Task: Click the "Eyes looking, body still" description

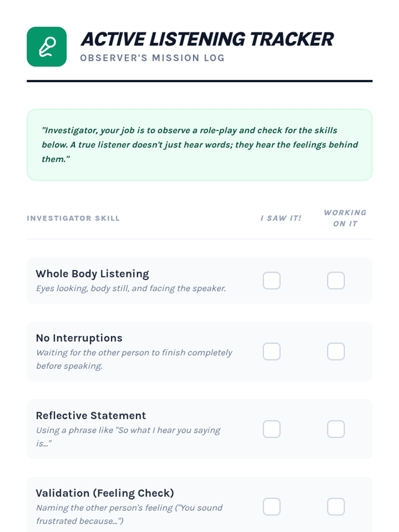Action: point(131,288)
